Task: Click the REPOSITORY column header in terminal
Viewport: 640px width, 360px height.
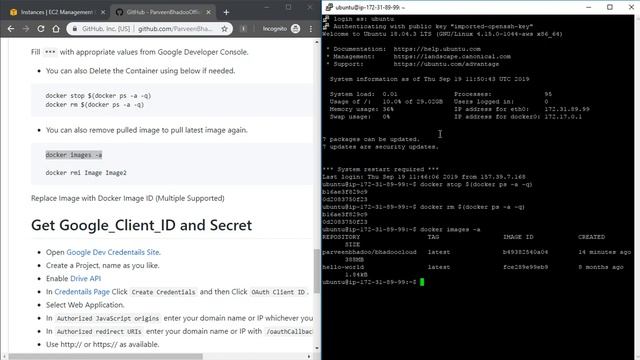Action: [x=341, y=237]
